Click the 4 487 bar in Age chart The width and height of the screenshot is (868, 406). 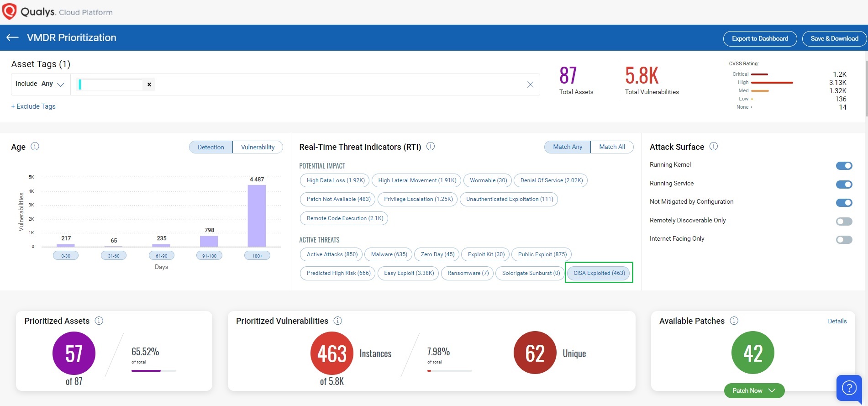257,216
